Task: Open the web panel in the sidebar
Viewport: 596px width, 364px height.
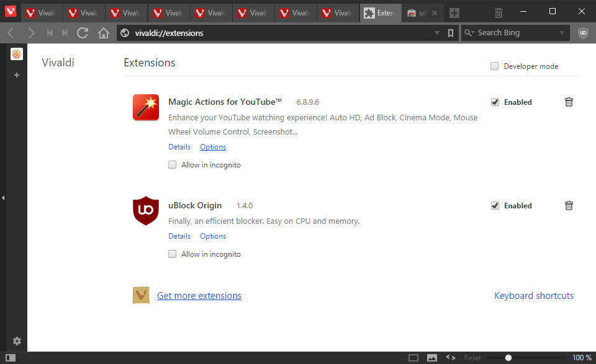Action: coord(16,54)
